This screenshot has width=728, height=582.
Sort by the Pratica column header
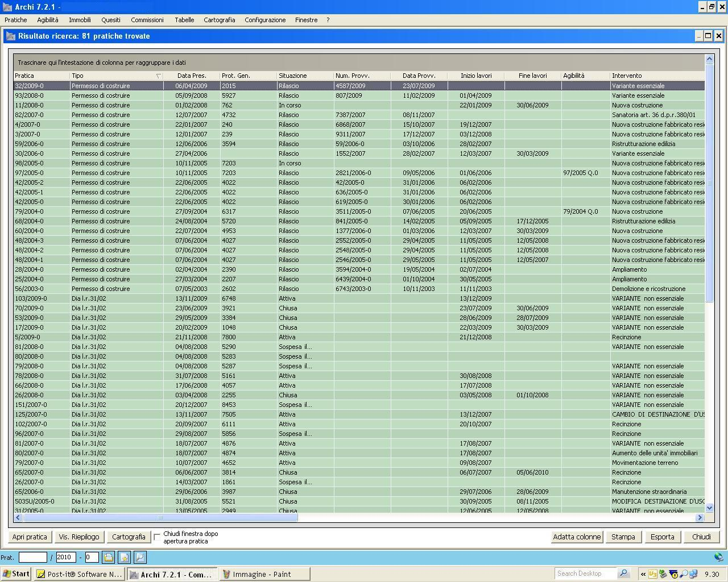point(42,76)
